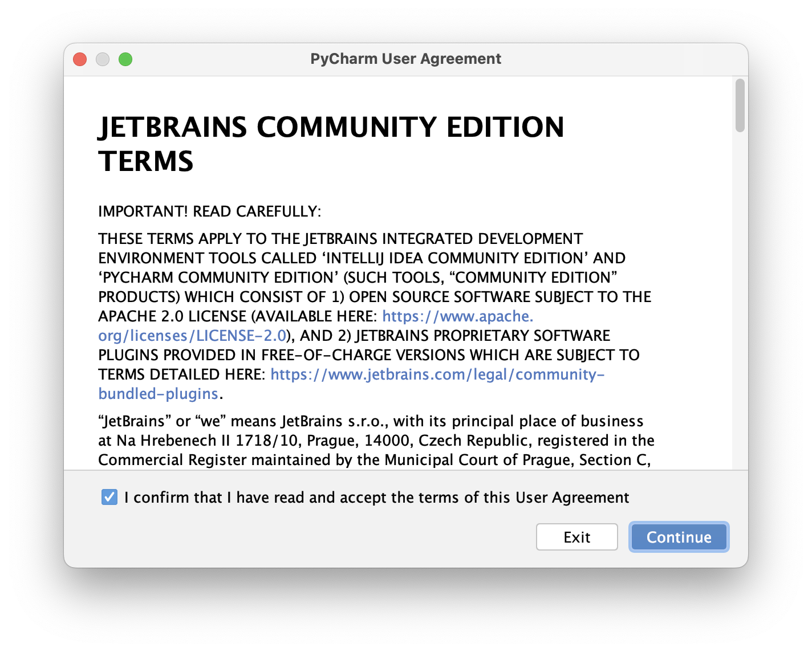
Task: Click the grayed-out minimize window button
Action: pyautogui.click(x=103, y=59)
